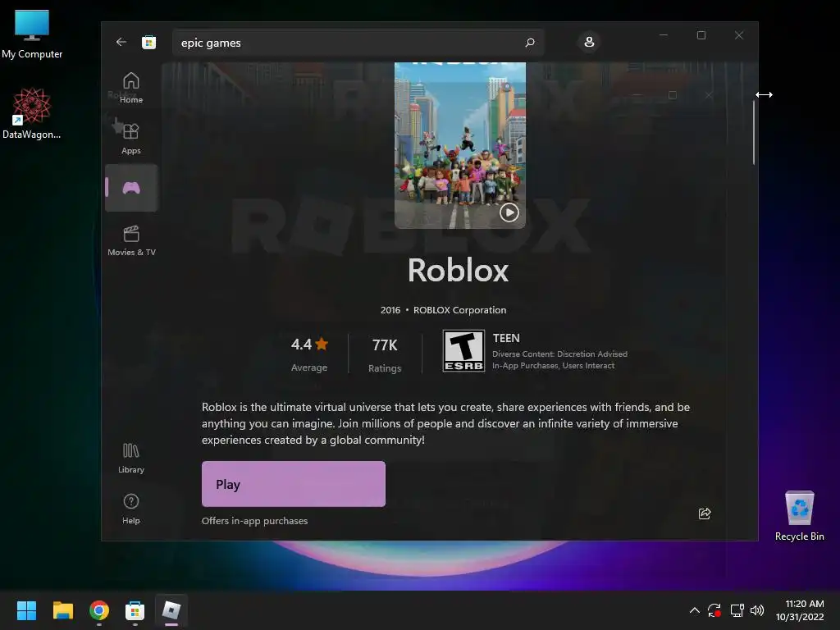
Task: Open the clock showing 11:20 AM
Action: pos(800,610)
